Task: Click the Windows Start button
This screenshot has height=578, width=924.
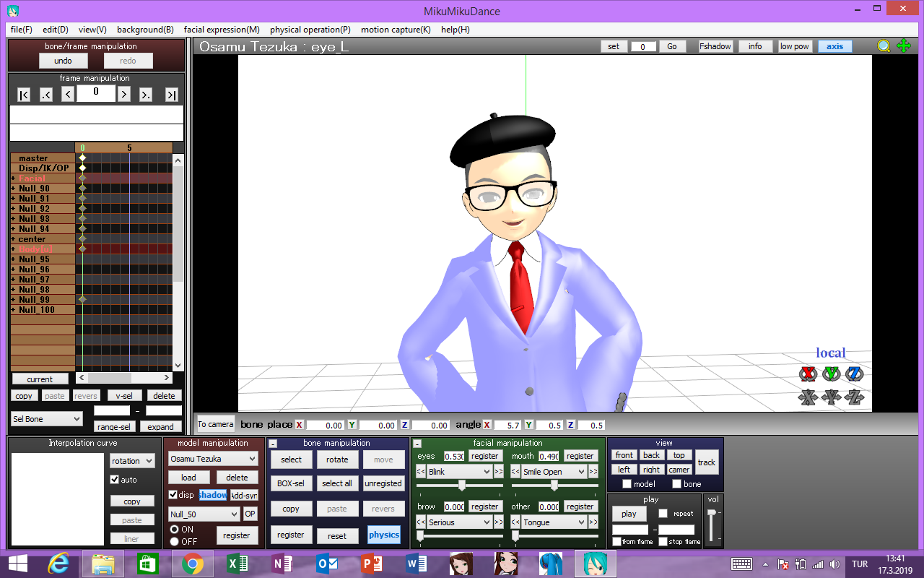Action: [x=17, y=564]
